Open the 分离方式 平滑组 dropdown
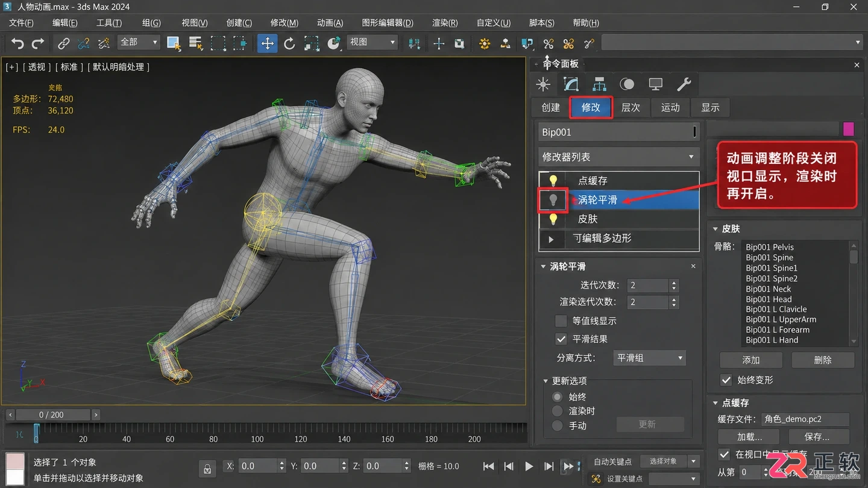 [x=649, y=358]
